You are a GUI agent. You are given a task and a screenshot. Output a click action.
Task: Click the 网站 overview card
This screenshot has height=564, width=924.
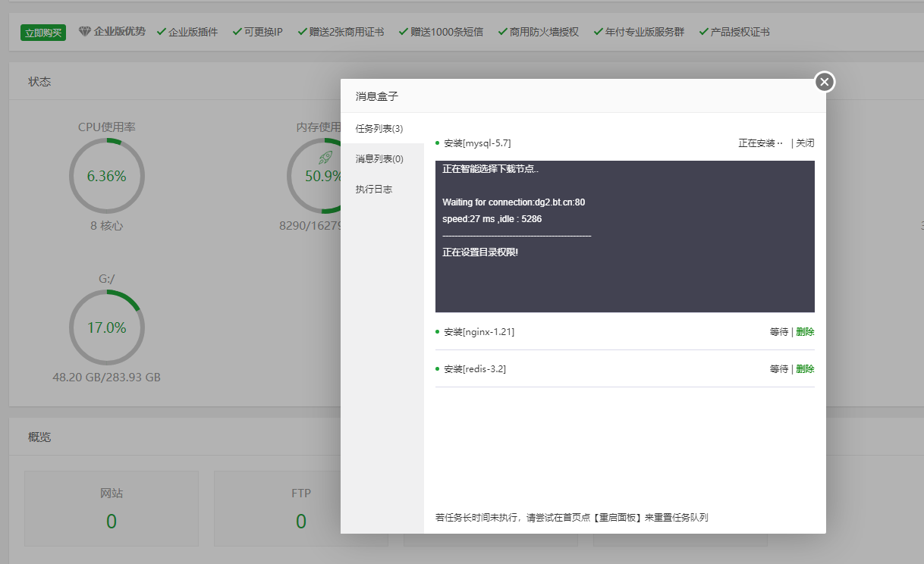[112, 509]
